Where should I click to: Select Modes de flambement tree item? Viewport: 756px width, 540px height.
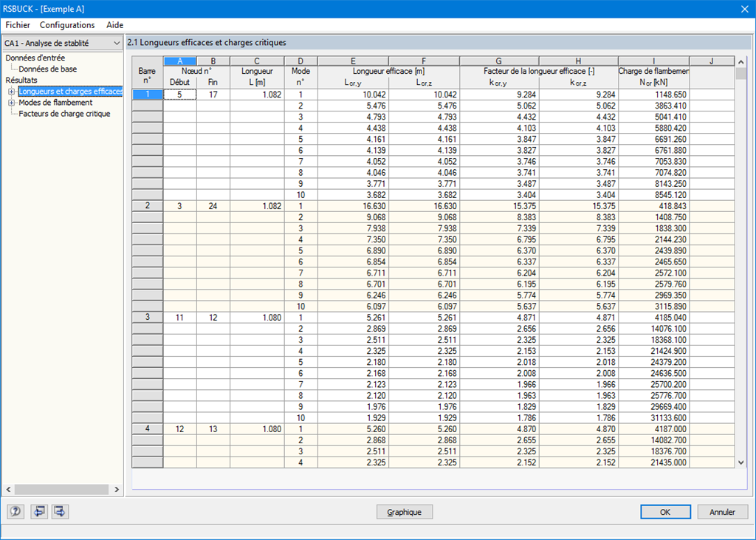(55, 102)
